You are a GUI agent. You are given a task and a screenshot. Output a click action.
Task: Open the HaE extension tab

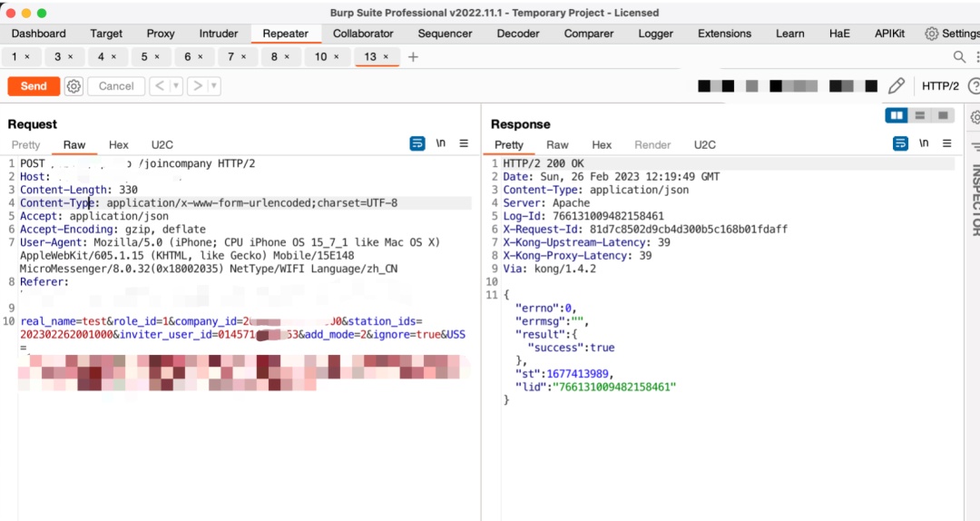point(839,34)
